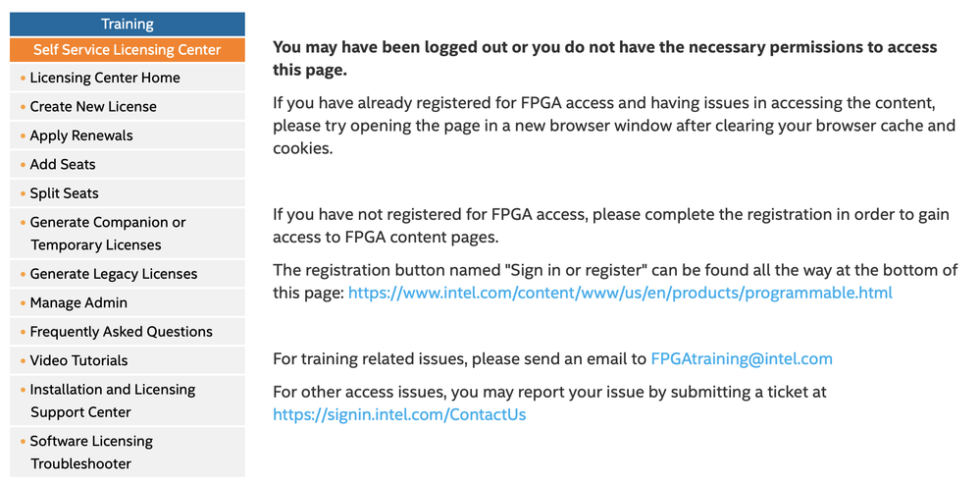Navigate to Manage Admin
Viewport: 980px width, 484px height.
tap(78, 302)
